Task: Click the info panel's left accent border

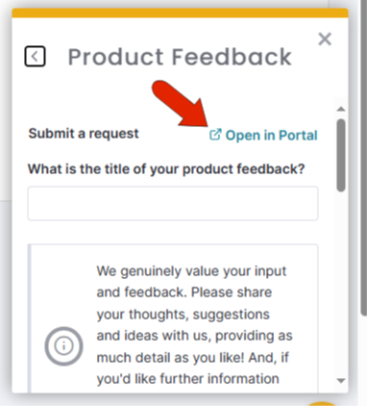Action: [x=29, y=318]
